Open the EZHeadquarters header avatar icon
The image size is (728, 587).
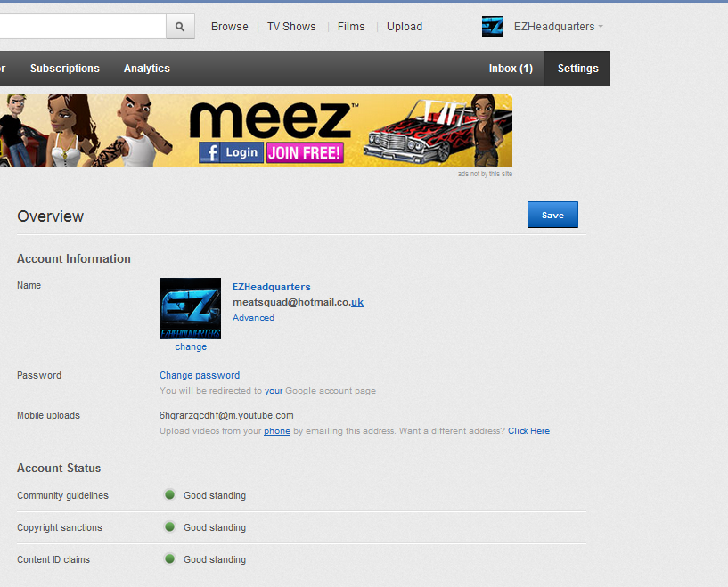tap(492, 27)
